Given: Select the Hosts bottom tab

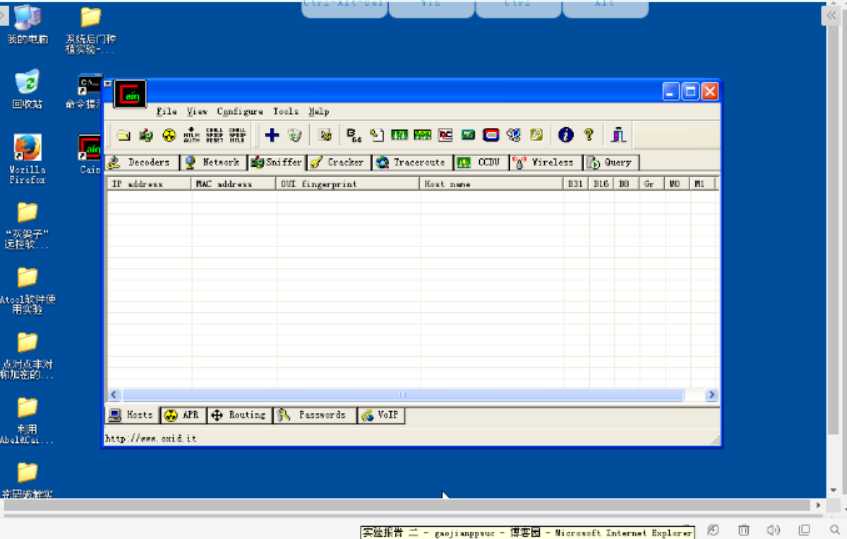Looking at the screenshot, I should click(131, 415).
